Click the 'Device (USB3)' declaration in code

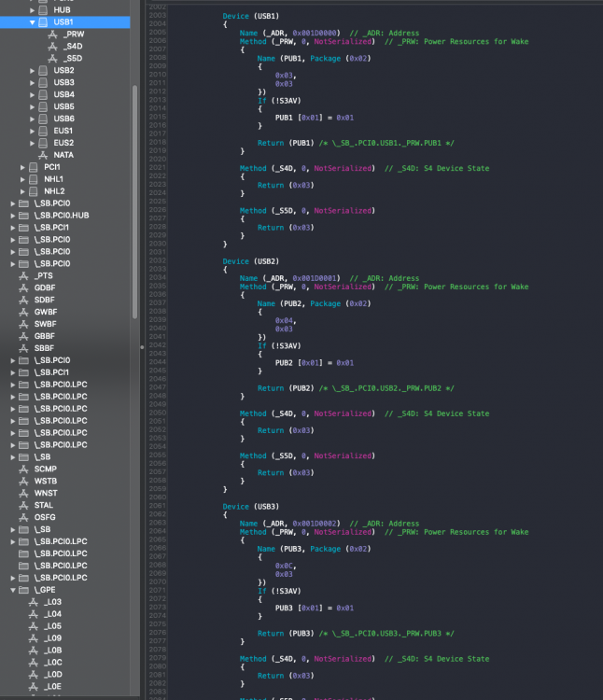pos(251,507)
